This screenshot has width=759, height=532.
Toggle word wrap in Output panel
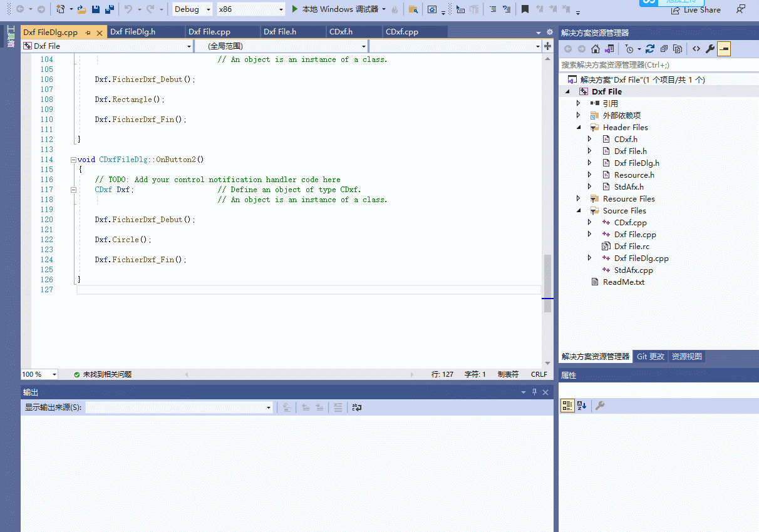(357, 407)
